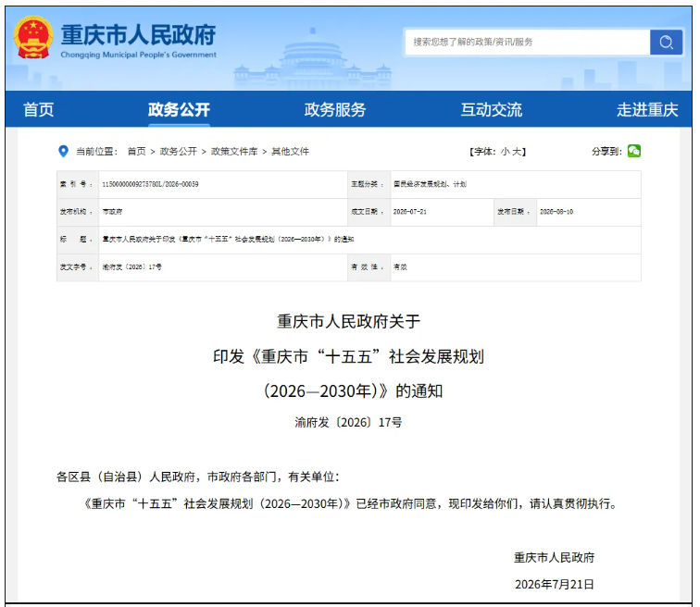700x607 pixels.
Task: Click the salutation line 各区县(自治县)人民政府
Action: (198, 477)
